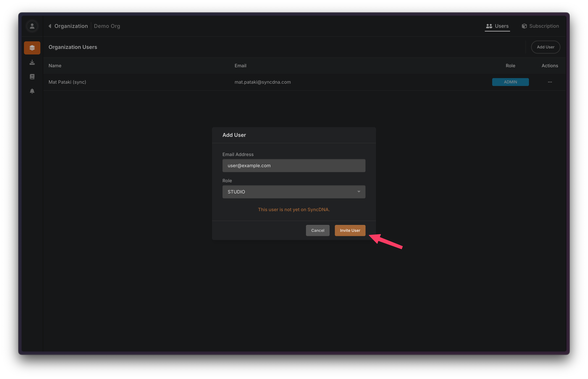Click the Organization breadcrumb label
Screen dimensions: 588x379
coord(71,26)
